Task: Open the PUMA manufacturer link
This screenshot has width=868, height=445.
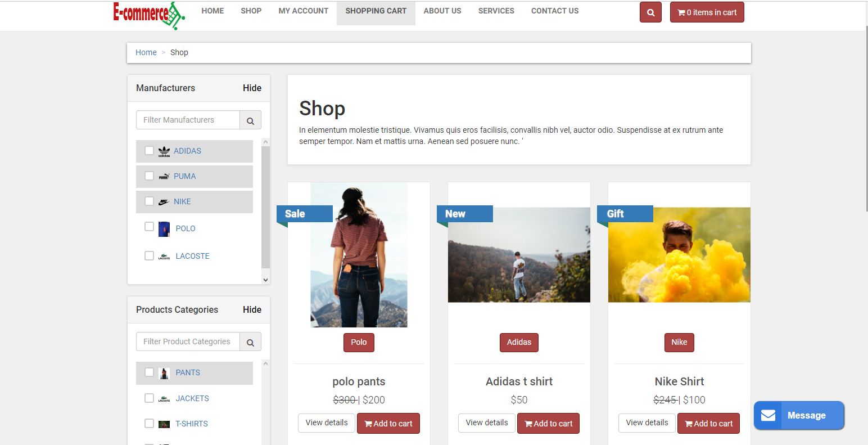Action: click(185, 176)
